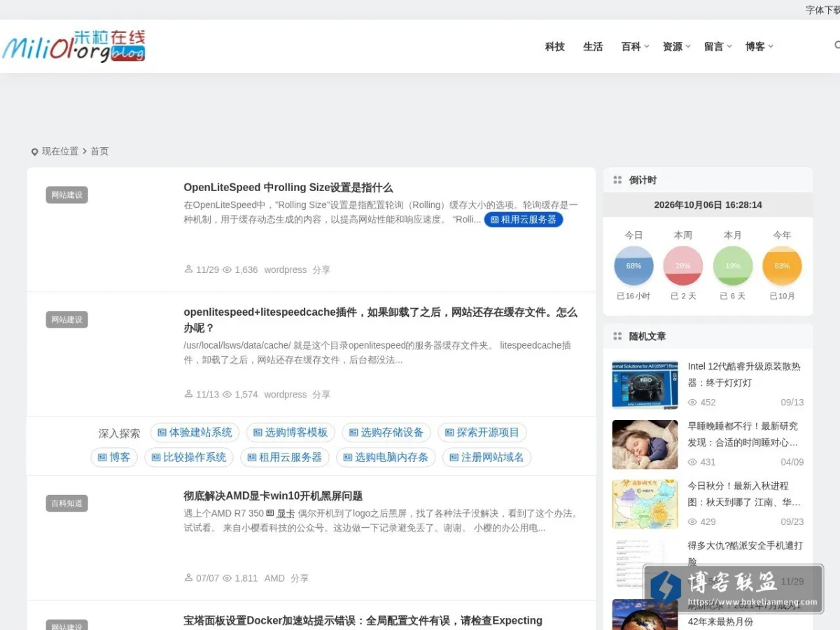Open article 宝塔面板设置Docker加速站提示错误
840x630 pixels.
point(363,621)
